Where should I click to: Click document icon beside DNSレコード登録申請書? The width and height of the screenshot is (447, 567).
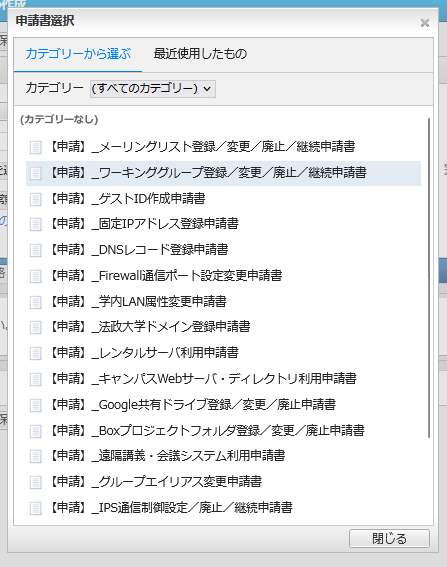[35, 250]
